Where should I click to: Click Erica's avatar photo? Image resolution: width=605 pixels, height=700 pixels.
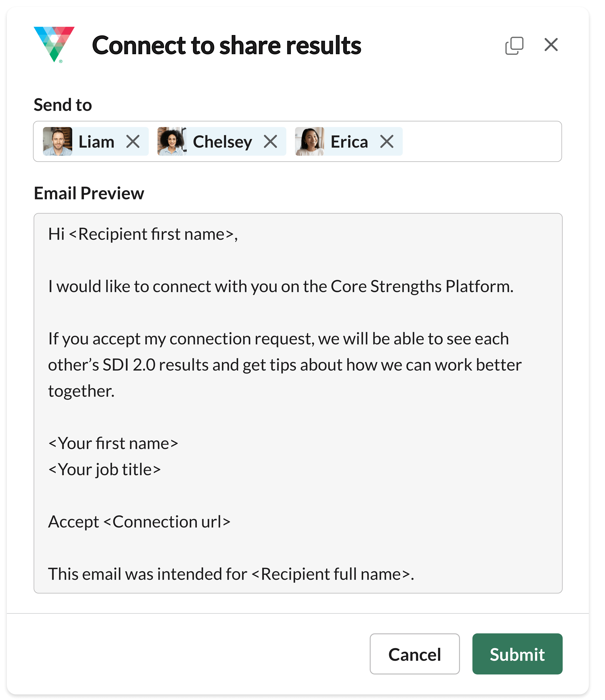[x=310, y=141]
